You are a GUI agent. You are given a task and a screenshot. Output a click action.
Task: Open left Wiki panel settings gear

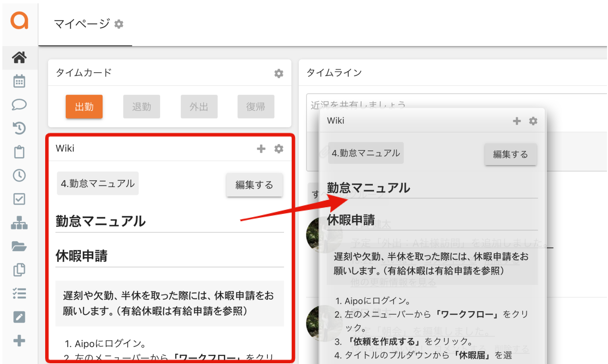279,149
